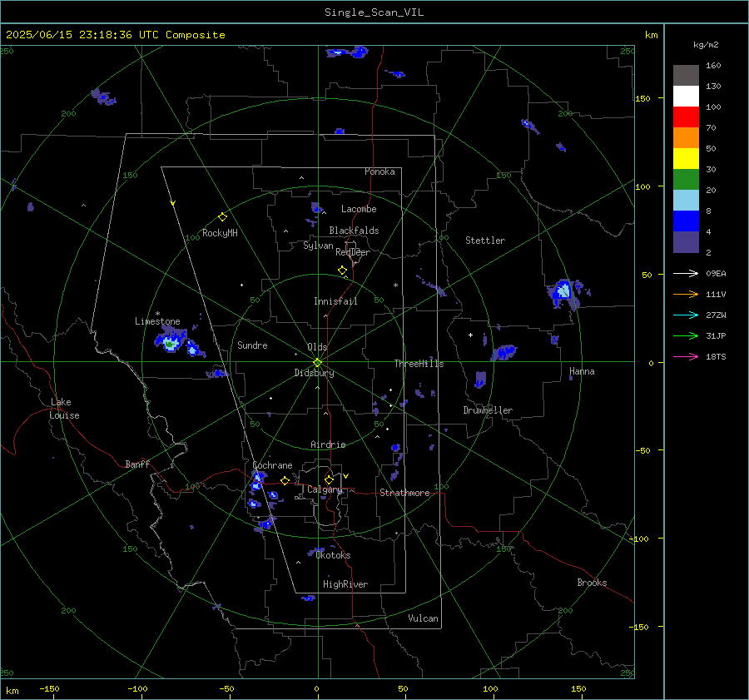Screen dimensions: 749x700
Task: Click the Olds town label
Action: pyautogui.click(x=317, y=347)
